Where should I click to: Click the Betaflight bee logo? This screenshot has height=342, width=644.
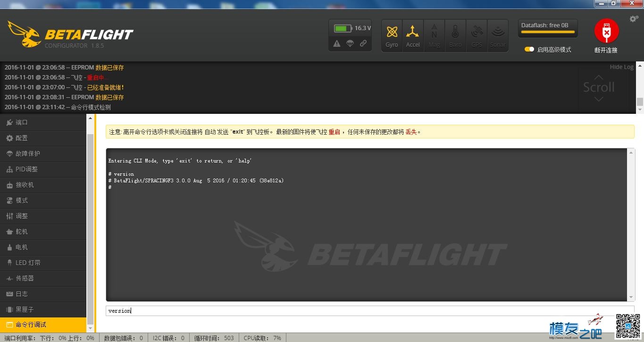pos(25,34)
